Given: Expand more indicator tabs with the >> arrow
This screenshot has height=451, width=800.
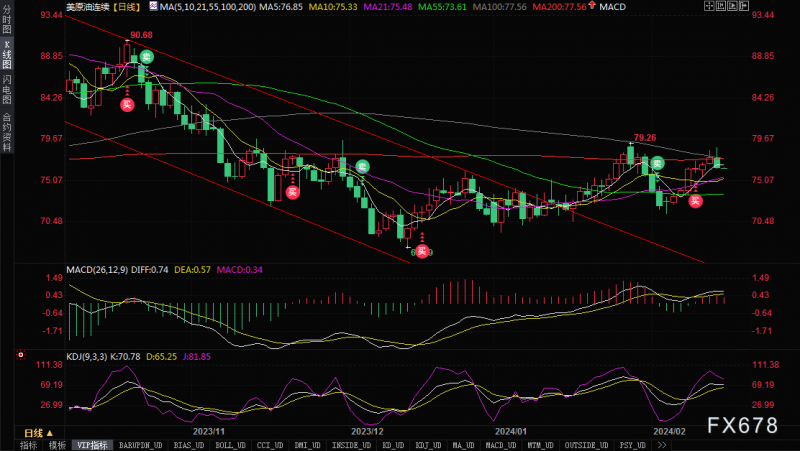Looking at the screenshot, I should pos(662,445).
